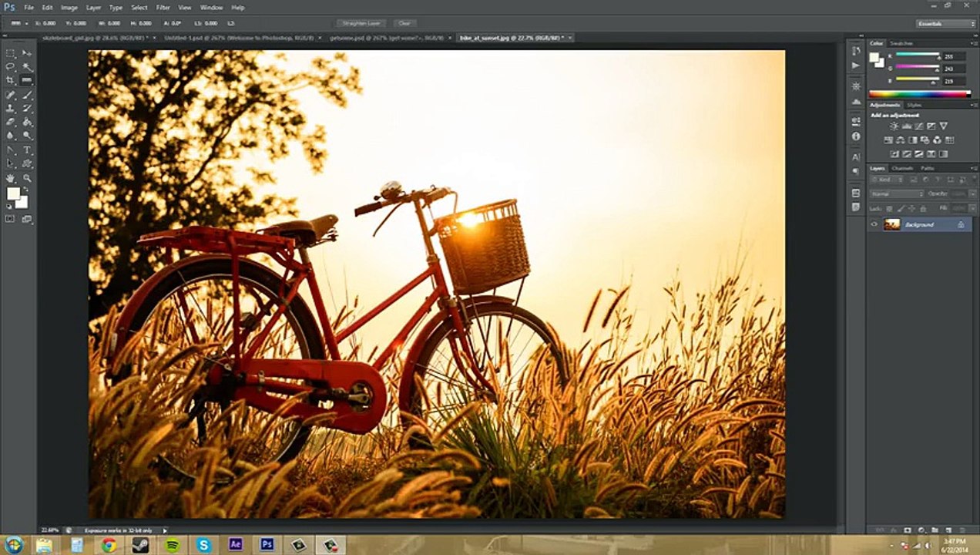Select the Lasso tool

tap(11, 66)
